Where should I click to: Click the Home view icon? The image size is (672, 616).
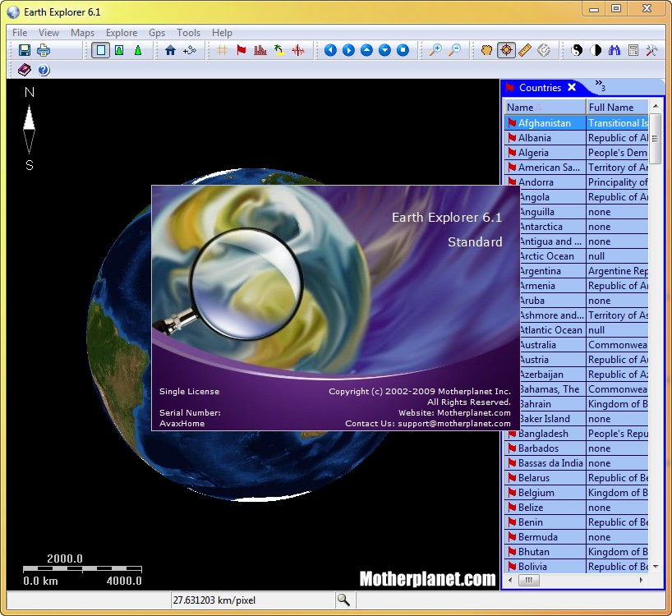tap(171, 50)
